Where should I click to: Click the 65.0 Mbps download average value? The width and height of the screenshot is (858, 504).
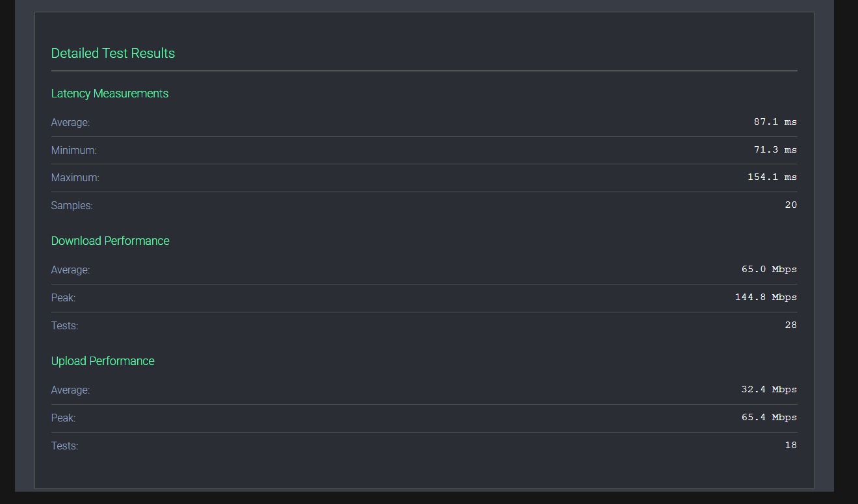(x=769, y=270)
